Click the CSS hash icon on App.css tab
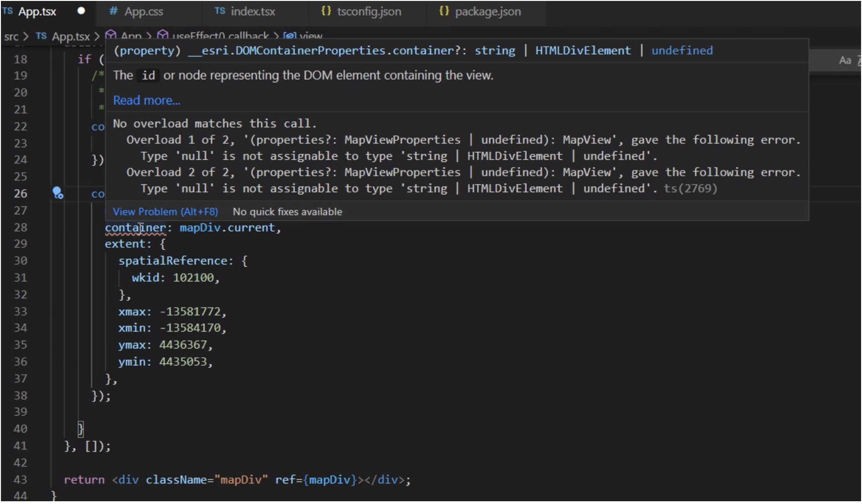The image size is (862, 504). click(x=113, y=11)
